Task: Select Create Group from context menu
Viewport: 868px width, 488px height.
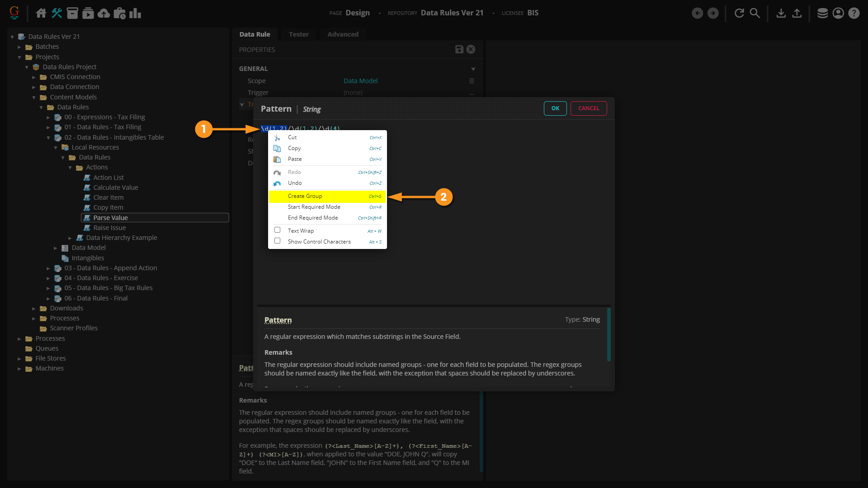Action: 305,196
